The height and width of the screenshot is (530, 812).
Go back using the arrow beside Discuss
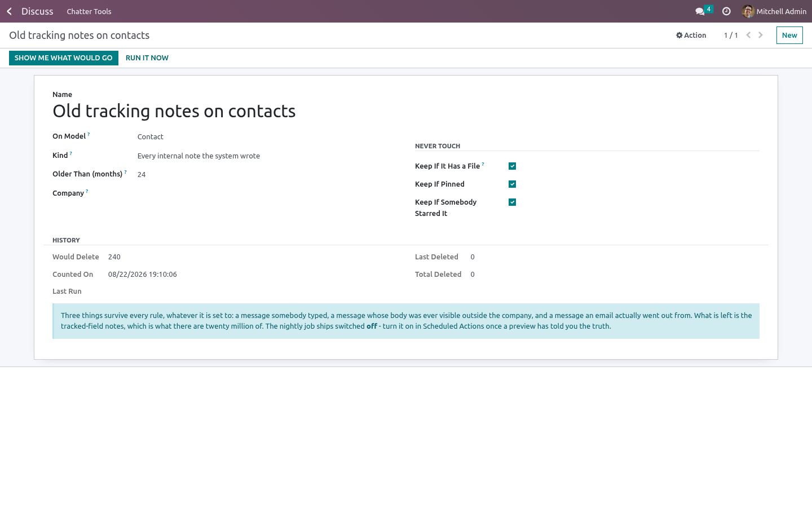[x=9, y=11]
